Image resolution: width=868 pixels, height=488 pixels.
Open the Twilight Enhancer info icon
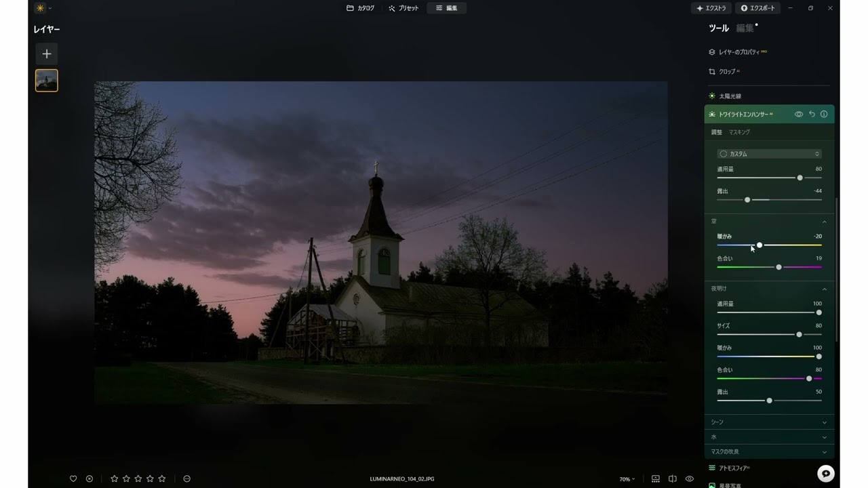[824, 114]
